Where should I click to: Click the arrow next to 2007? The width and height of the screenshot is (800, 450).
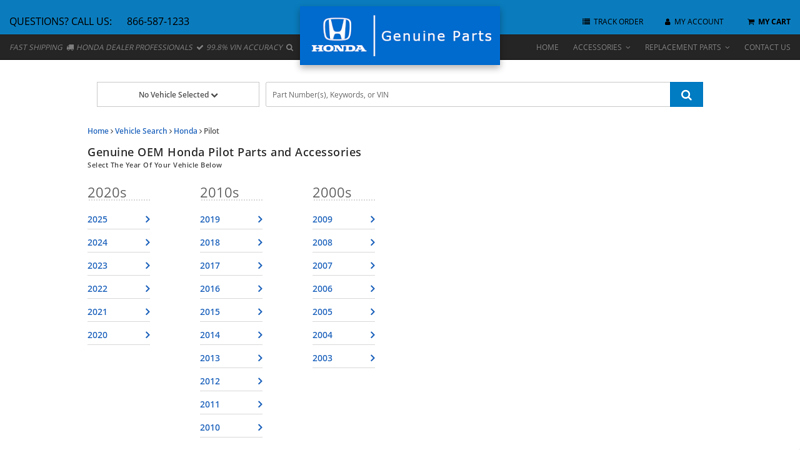(x=372, y=265)
